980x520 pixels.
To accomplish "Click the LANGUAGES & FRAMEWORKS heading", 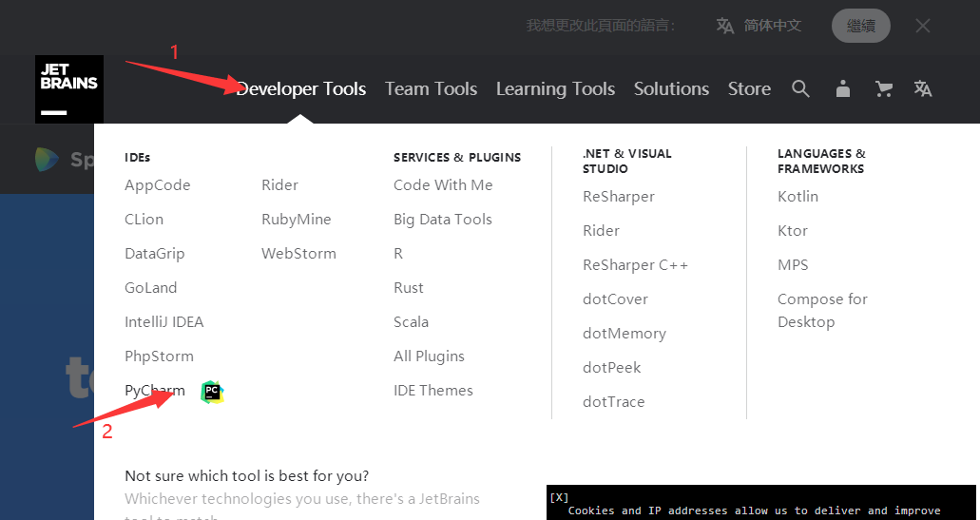I will click(x=822, y=162).
